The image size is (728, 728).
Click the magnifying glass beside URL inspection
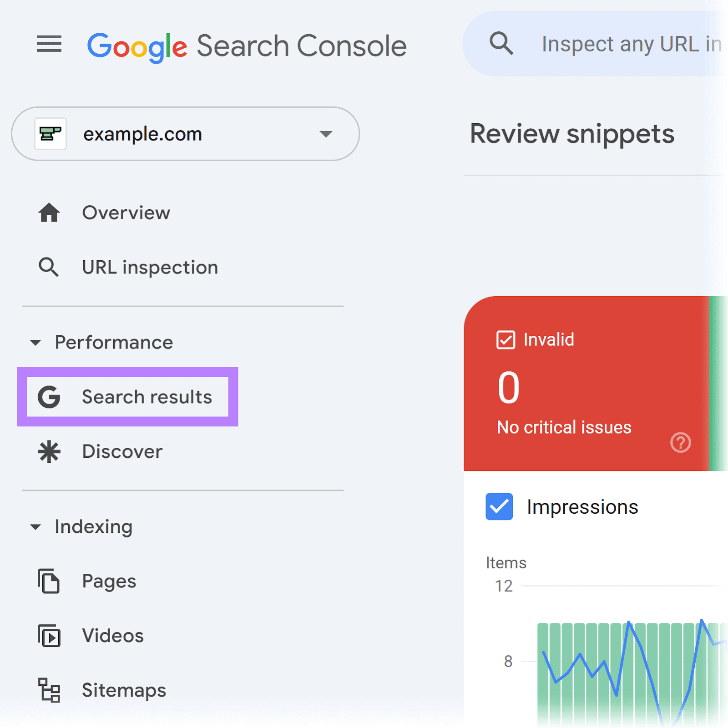49,267
